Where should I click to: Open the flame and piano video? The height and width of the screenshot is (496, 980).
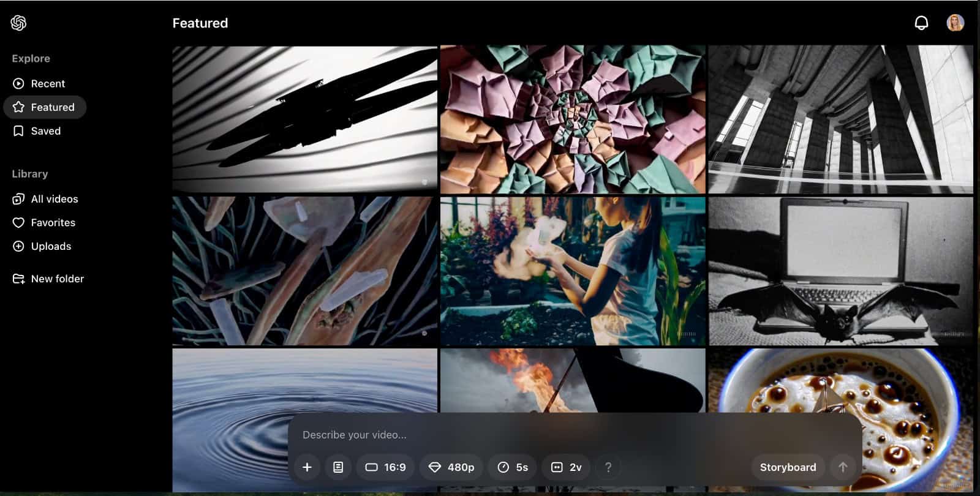(x=573, y=380)
